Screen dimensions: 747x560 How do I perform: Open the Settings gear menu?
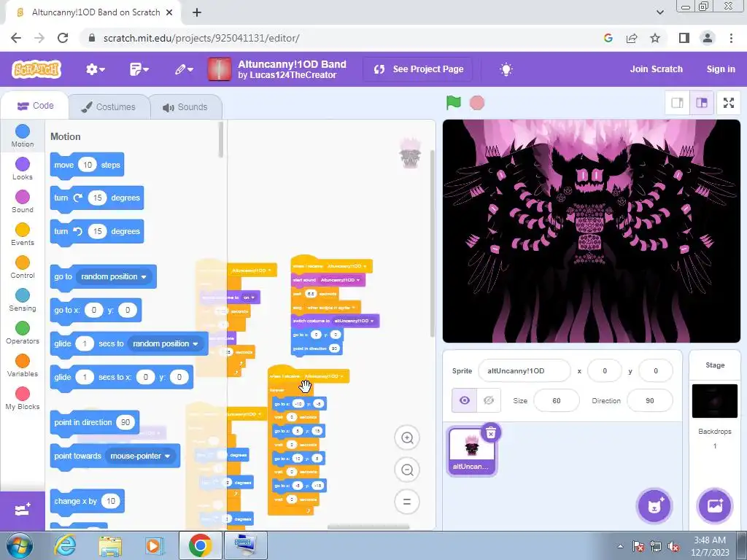click(x=96, y=69)
